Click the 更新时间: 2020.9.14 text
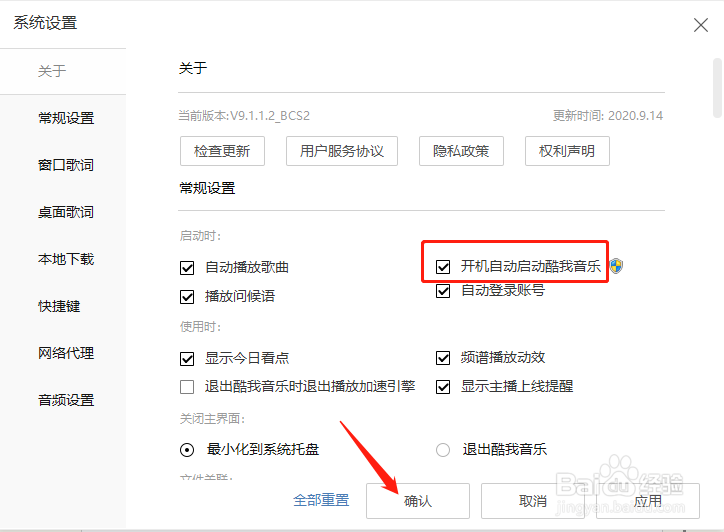724x532 pixels. click(608, 115)
